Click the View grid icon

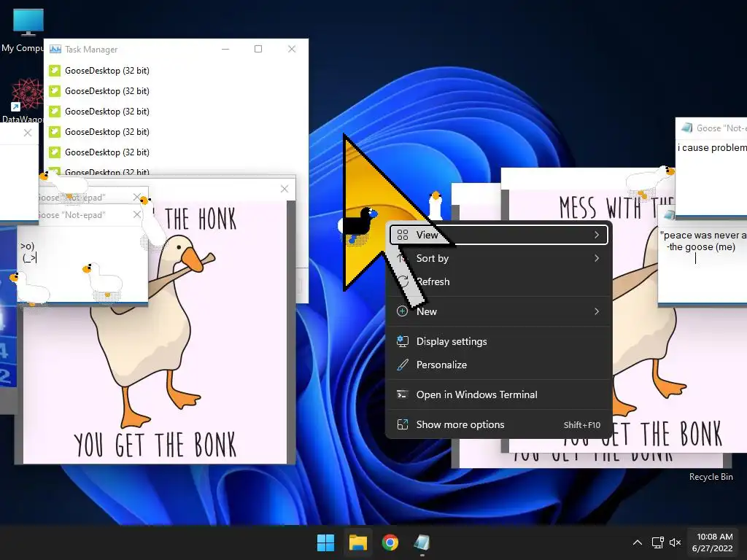(x=403, y=235)
